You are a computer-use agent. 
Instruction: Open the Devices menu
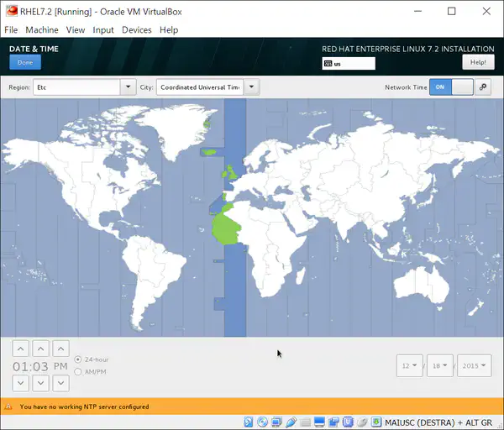[136, 29]
